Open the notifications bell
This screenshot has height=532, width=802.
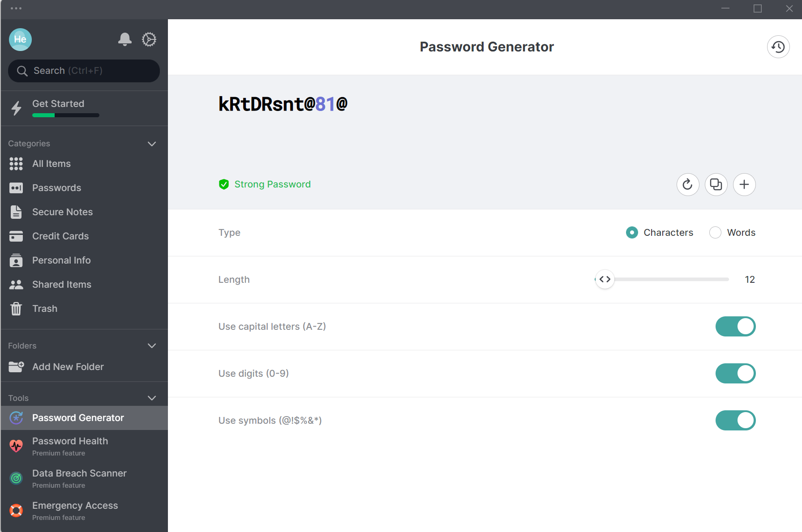[x=125, y=39]
